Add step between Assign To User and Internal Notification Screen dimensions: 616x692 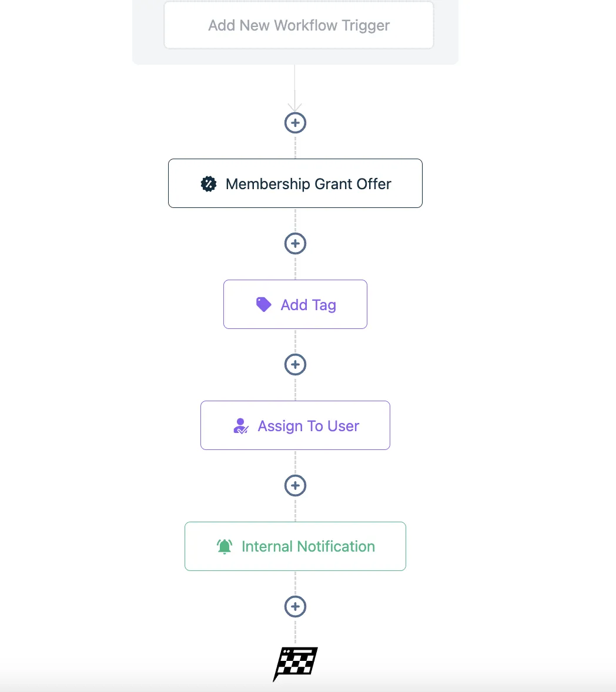tap(295, 486)
